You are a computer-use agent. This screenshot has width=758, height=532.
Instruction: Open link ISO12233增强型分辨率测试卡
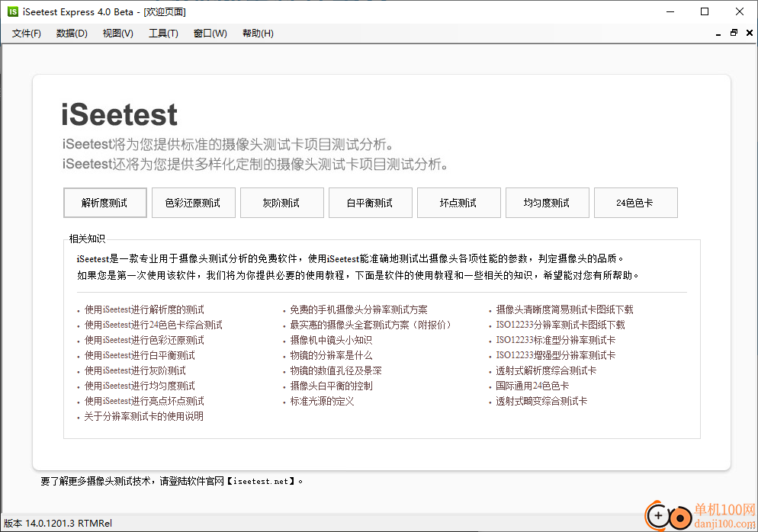click(555, 356)
